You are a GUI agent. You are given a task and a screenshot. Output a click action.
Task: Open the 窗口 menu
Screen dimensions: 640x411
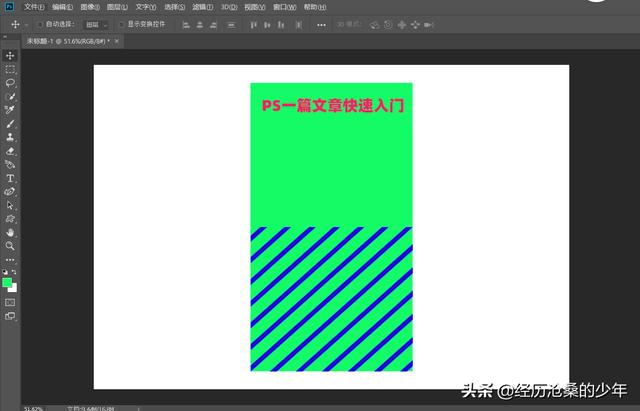284,7
